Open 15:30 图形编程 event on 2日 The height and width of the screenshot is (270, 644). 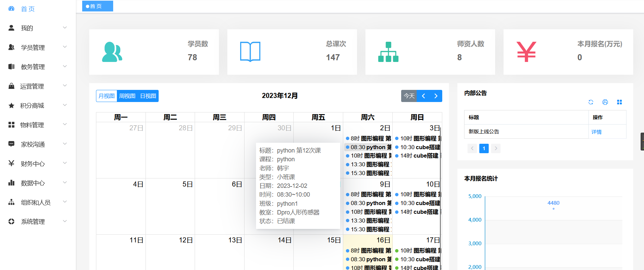click(x=368, y=173)
